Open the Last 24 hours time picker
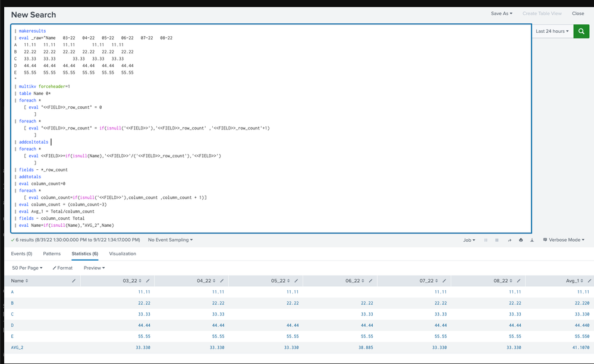The height and width of the screenshot is (364, 594). pos(552,31)
